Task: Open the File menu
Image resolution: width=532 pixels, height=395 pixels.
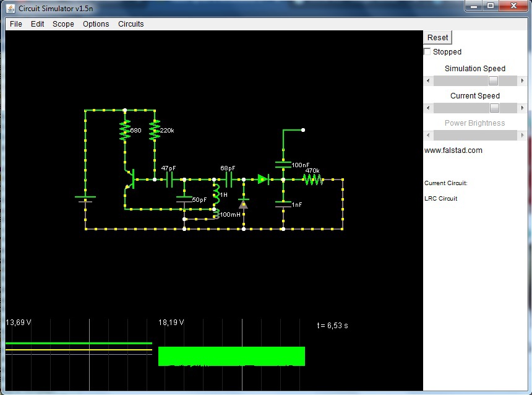Action: tap(16, 24)
